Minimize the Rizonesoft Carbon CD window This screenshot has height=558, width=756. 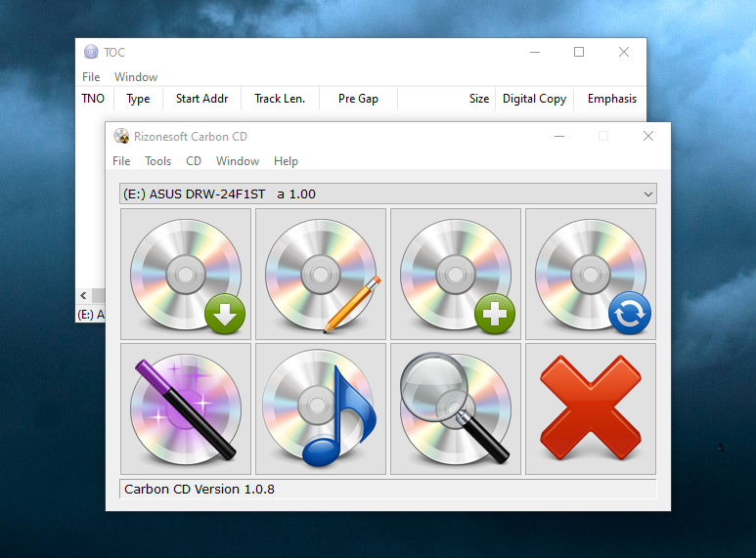(x=559, y=137)
